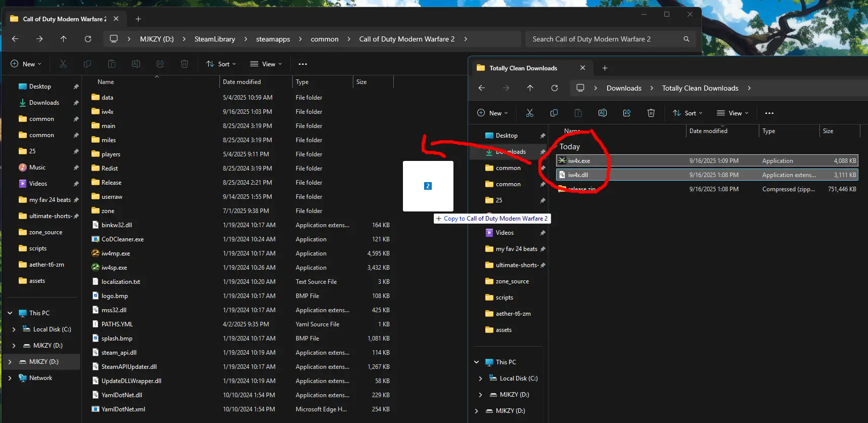Open zone_source in Call of Duty window sidebar
The height and width of the screenshot is (423, 868).
tap(45, 232)
